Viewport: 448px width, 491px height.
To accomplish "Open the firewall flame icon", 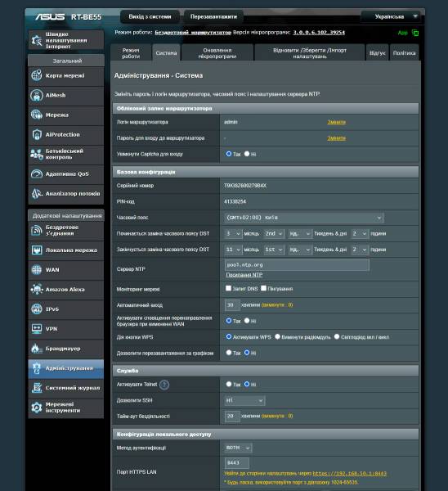I will tap(37, 349).
